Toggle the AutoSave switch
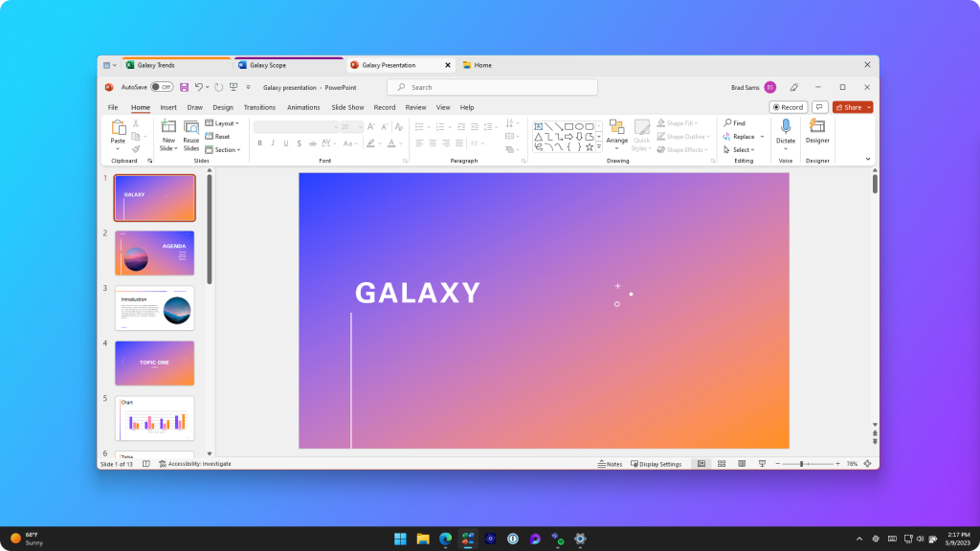The image size is (980, 551). pos(162,87)
